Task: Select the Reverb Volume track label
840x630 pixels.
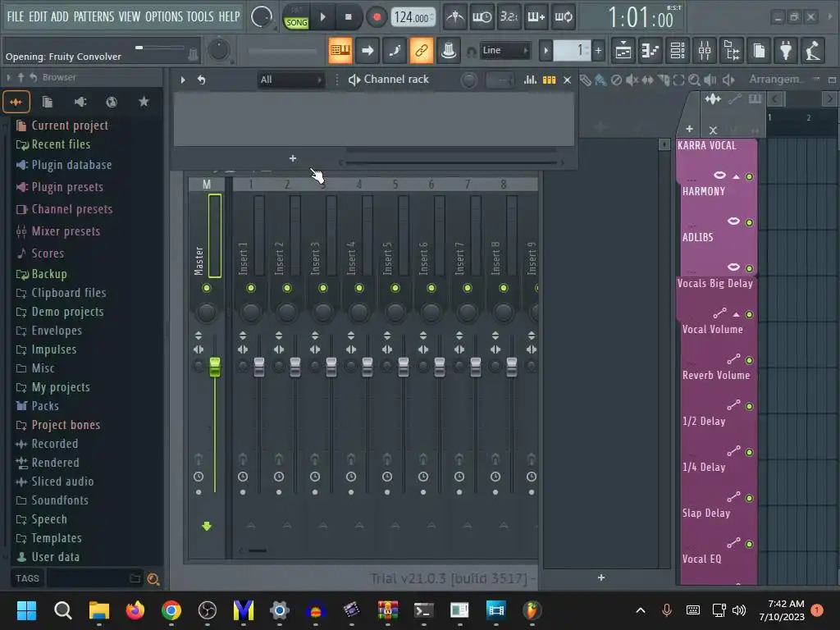Action: click(715, 376)
